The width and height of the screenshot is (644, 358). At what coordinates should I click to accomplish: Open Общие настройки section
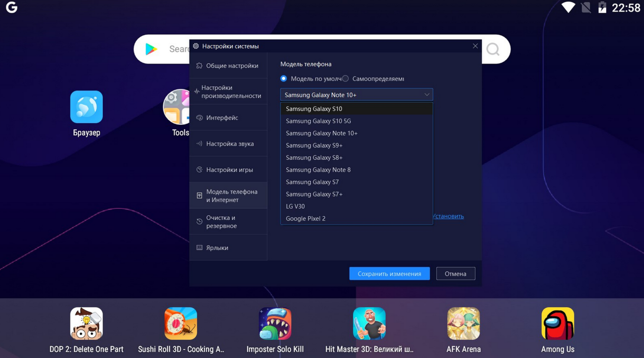click(228, 66)
